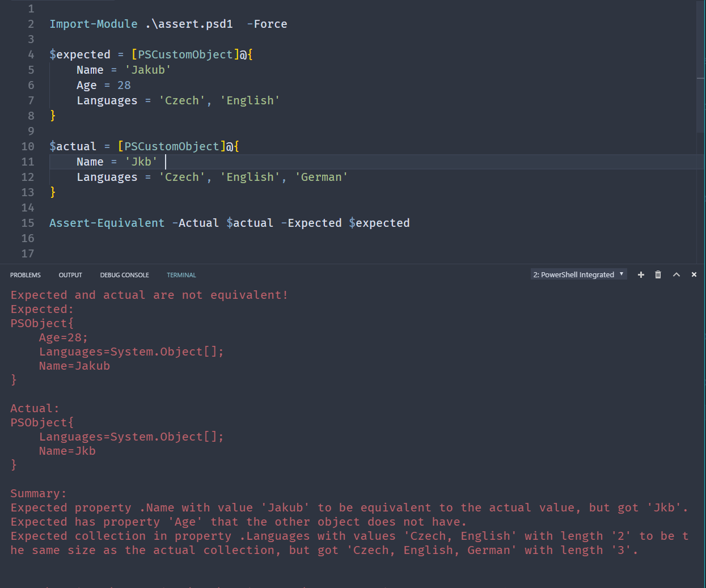The image size is (706, 588).
Task: Switch to the PROBLEMS tab
Action: click(x=26, y=275)
